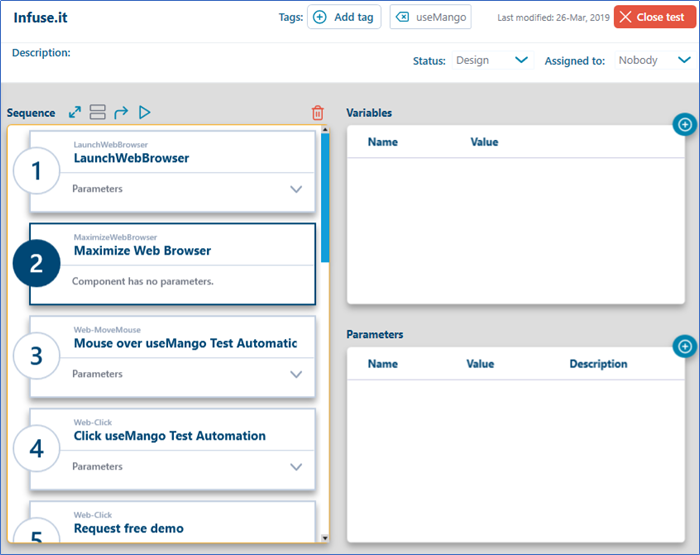The width and height of the screenshot is (700, 555).
Task: Click the Name column header in Parameters table
Action: [x=383, y=364]
